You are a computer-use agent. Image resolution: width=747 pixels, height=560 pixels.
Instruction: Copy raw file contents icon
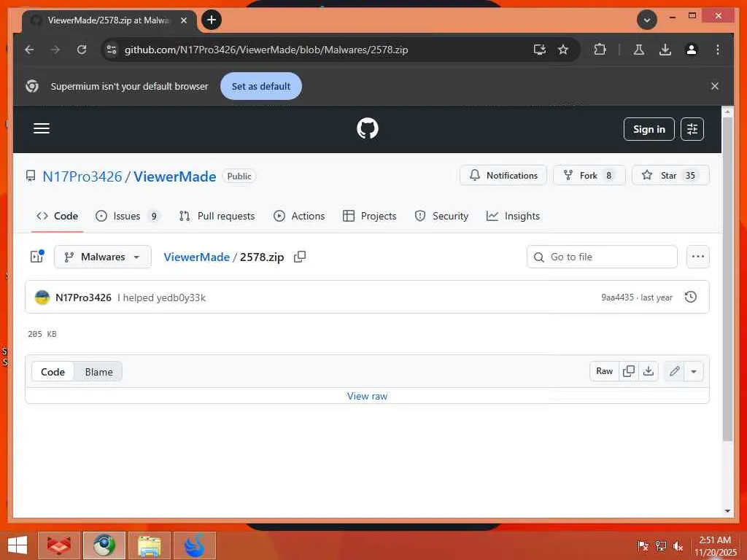pos(629,371)
